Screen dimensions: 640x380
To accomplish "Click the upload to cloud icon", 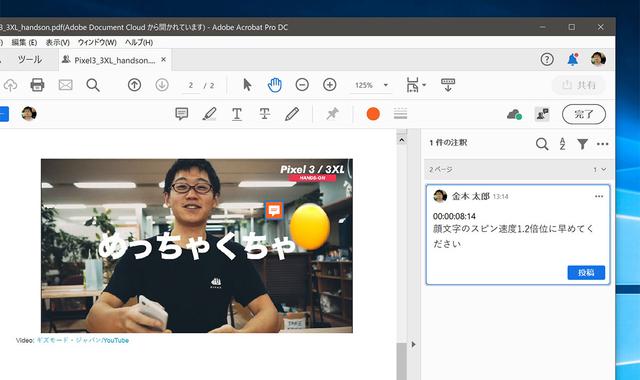I will pos(10,85).
